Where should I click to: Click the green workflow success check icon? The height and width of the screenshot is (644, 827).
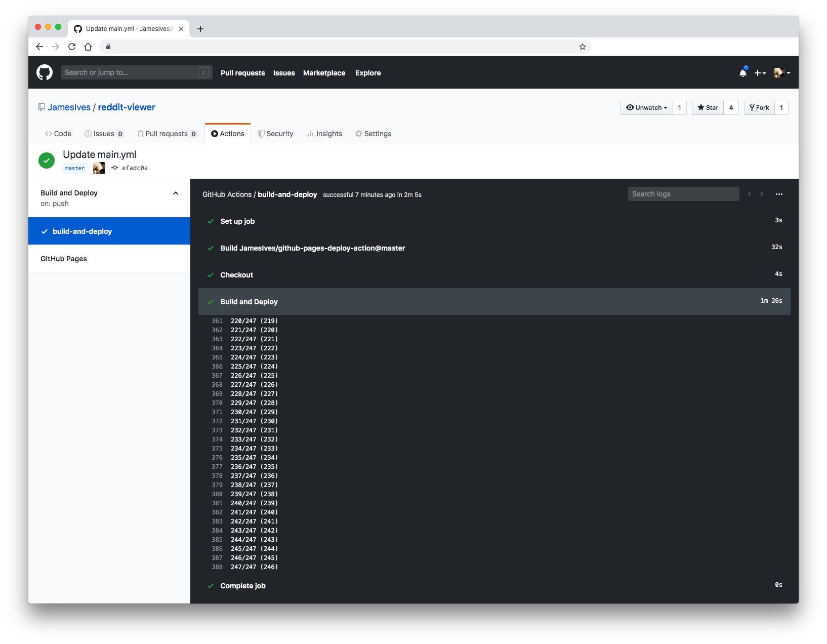(x=47, y=160)
